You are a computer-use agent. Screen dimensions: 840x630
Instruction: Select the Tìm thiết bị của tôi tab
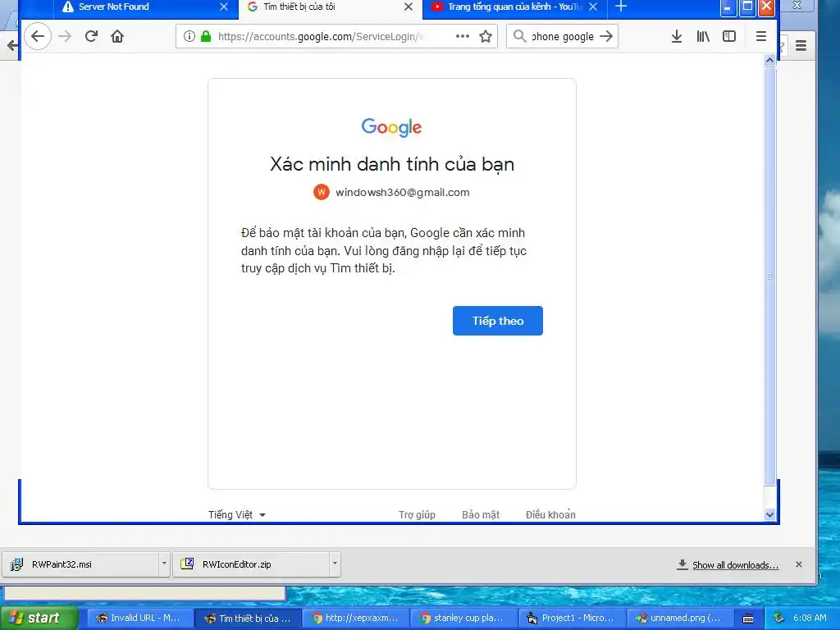tap(331, 7)
